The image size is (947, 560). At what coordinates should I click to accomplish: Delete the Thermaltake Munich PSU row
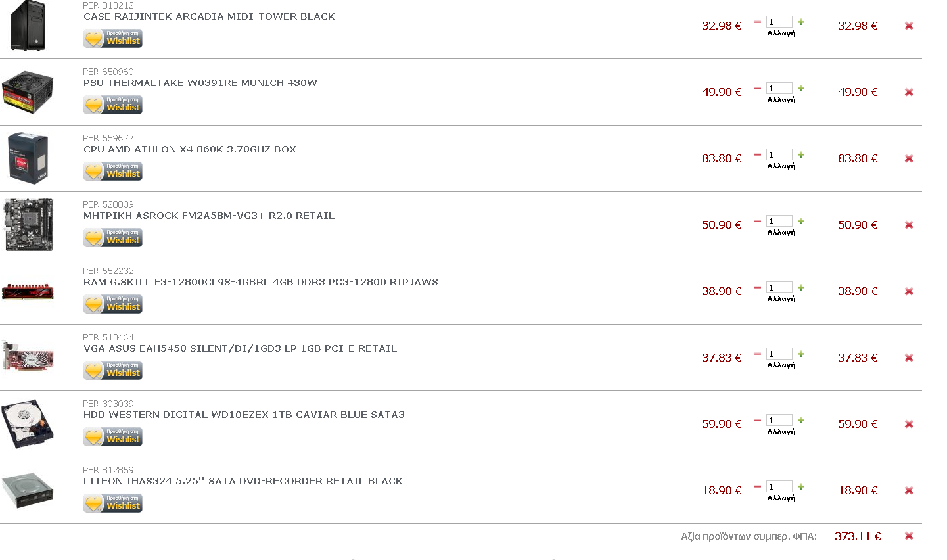(x=909, y=92)
